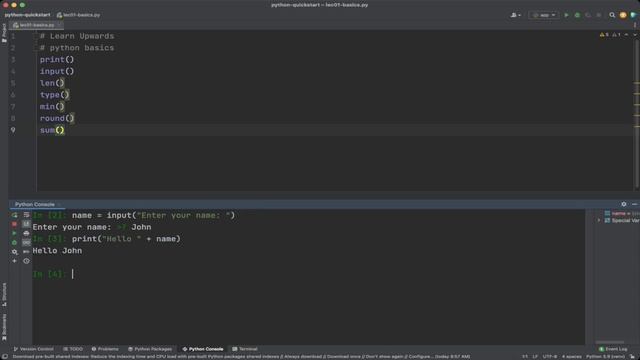Click the Run with Coverage icon in the top toolbar
This screenshot has width=640, height=360.
588,15
